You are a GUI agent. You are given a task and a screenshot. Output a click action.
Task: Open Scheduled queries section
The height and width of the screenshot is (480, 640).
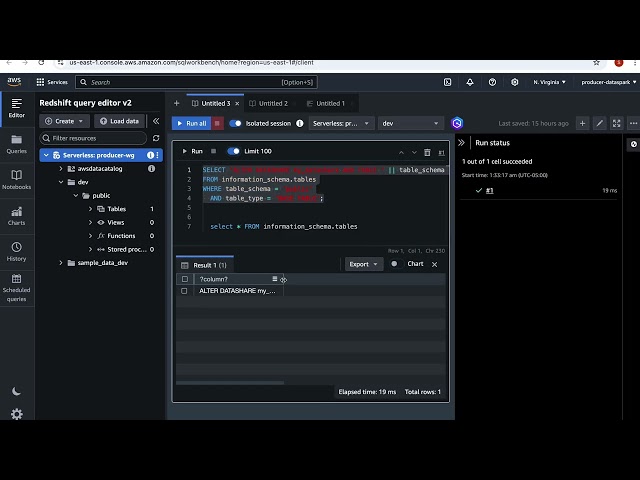17,288
